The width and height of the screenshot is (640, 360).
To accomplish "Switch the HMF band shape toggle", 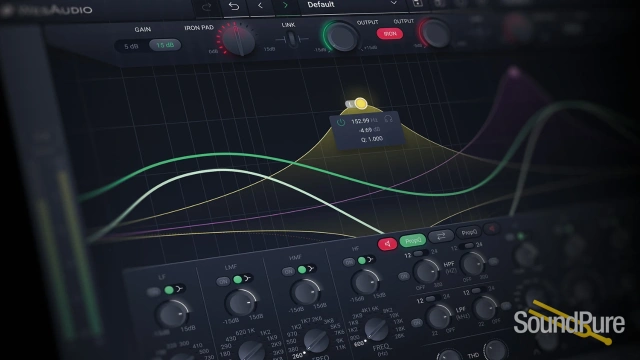I will point(306,269).
